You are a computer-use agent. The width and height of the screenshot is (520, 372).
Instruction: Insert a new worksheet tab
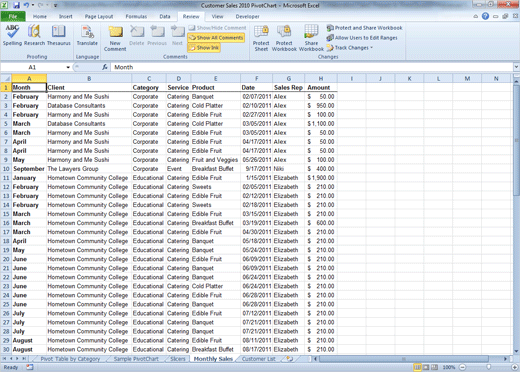[290, 359]
